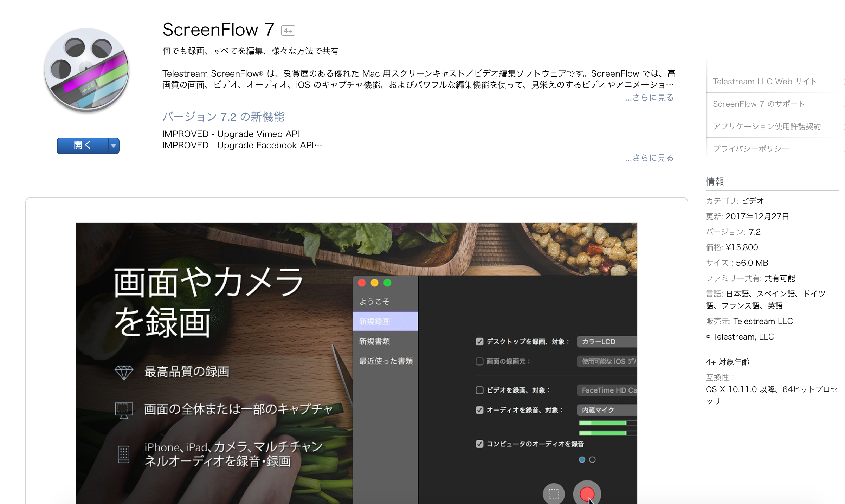Select the empty second page dot
Screen dimensions: 845x504
pos(592,460)
